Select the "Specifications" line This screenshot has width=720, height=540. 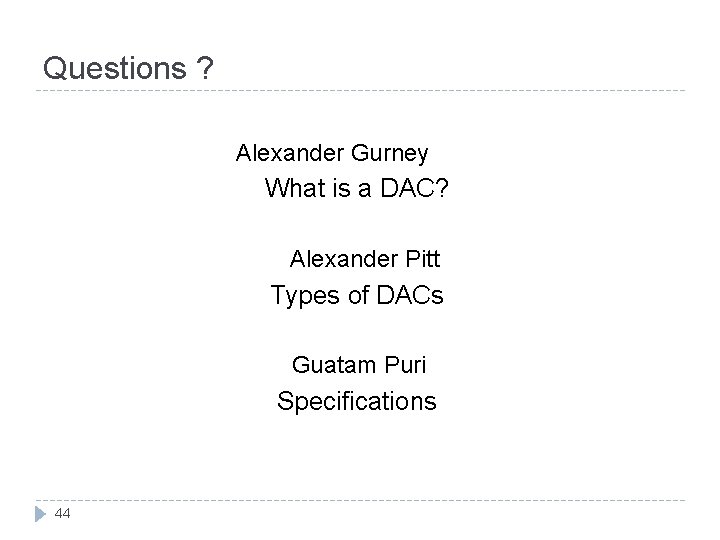(x=356, y=401)
